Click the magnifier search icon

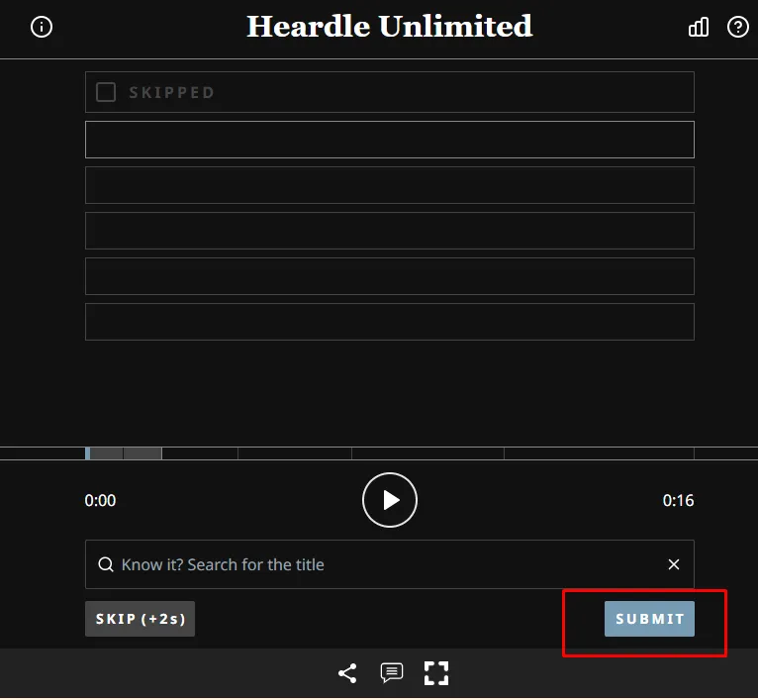point(105,564)
